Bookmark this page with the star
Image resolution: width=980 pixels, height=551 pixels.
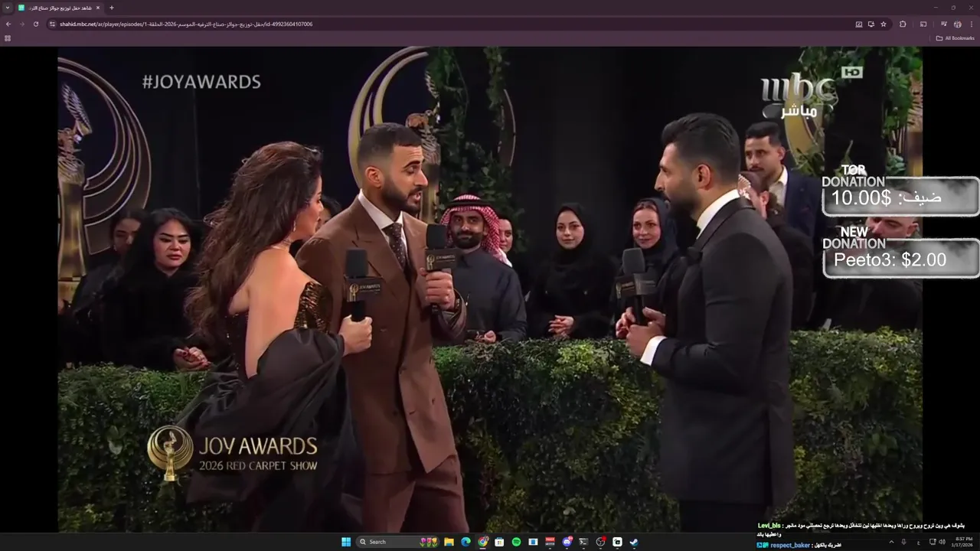pyautogui.click(x=884, y=24)
